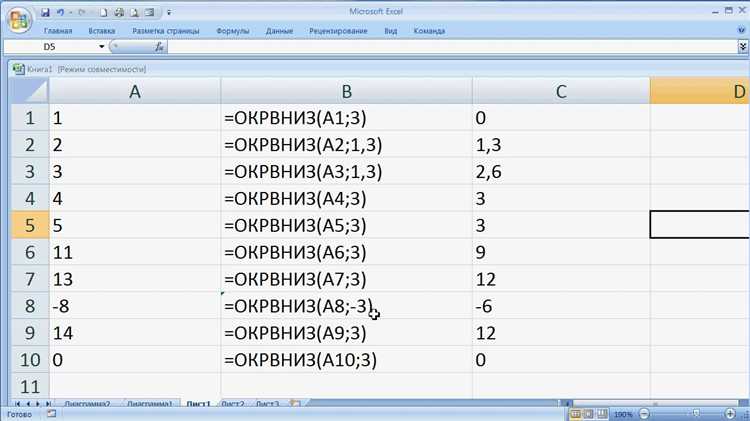
Task: Click the macro record icon in status bar
Action: pyautogui.click(x=51, y=414)
